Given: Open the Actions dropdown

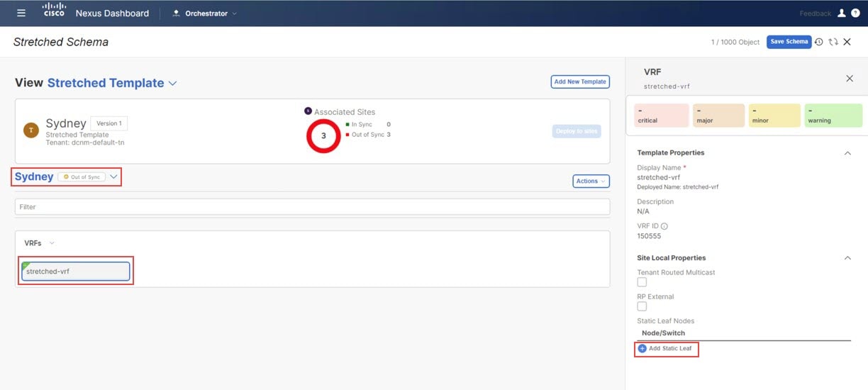Looking at the screenshot, I should (x=591, y=181).
